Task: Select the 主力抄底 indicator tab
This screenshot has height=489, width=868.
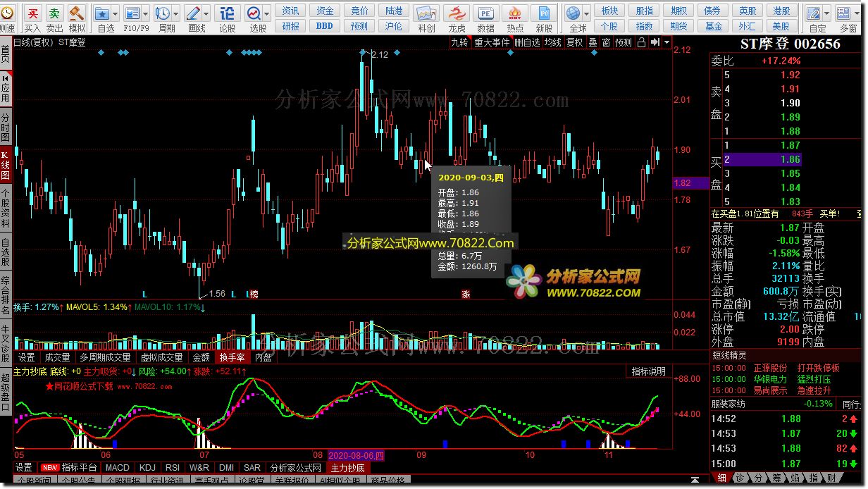Action: point(348,467)
